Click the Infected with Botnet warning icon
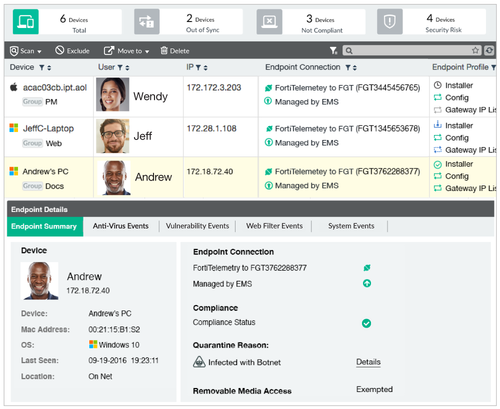This screenshot has height=409, width=500. pyautogui.click(x=199, y=362)
